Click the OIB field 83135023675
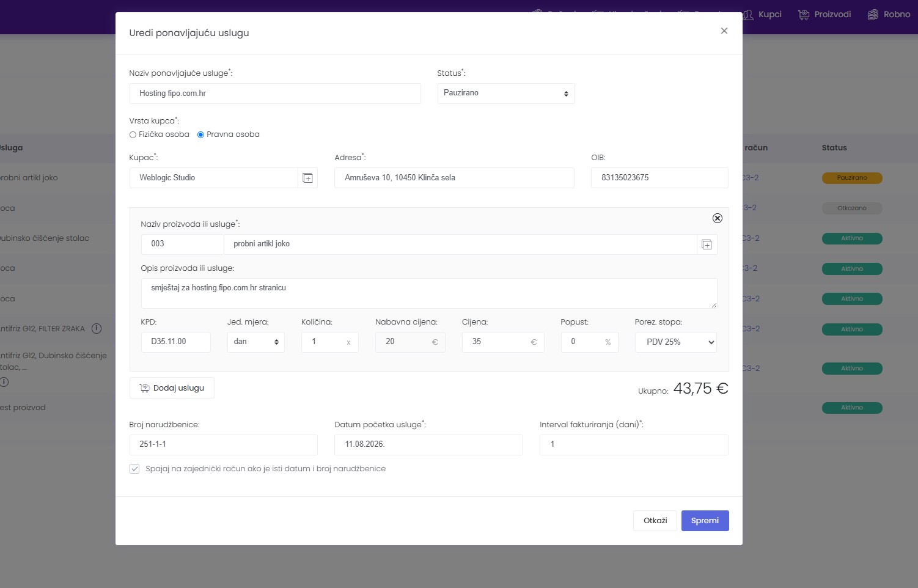Viewport: 918px width, 588px height. (x=659, y=178)
